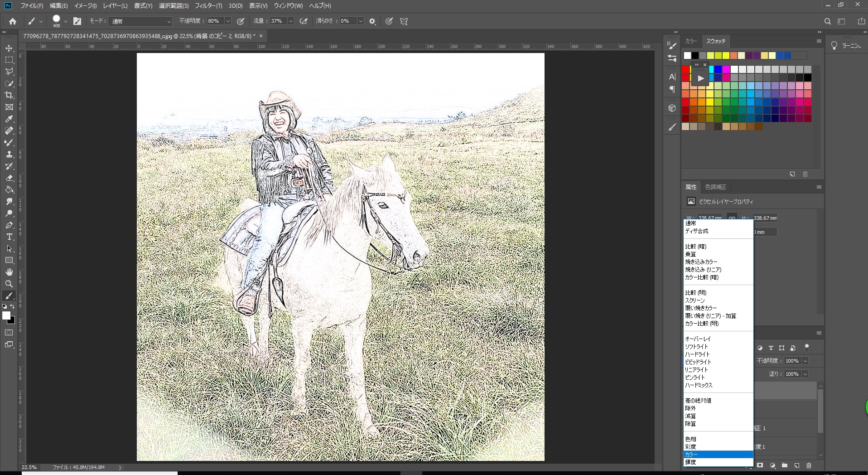Viewport: 868px width, 475px height.
Task: Toggle the layer filter switch in Layers panel
Action: 806,348
